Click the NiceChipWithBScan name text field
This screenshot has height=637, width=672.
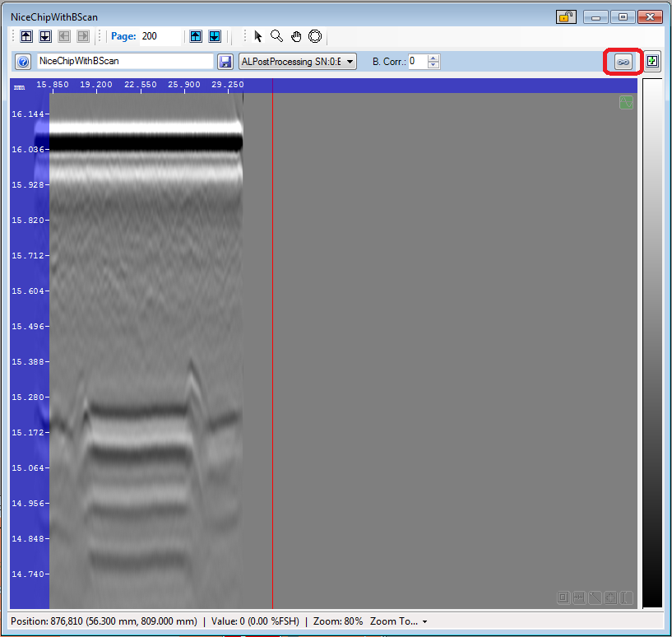[x=125, y=62]
